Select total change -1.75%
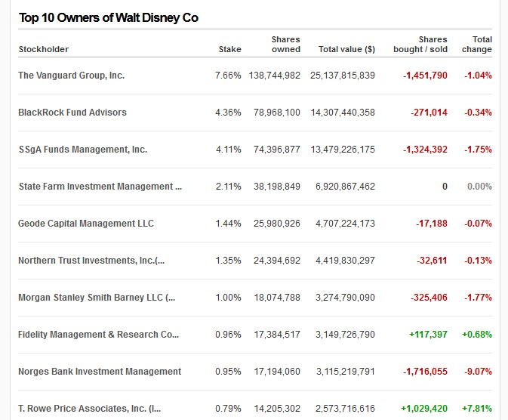 pos(478,149)
